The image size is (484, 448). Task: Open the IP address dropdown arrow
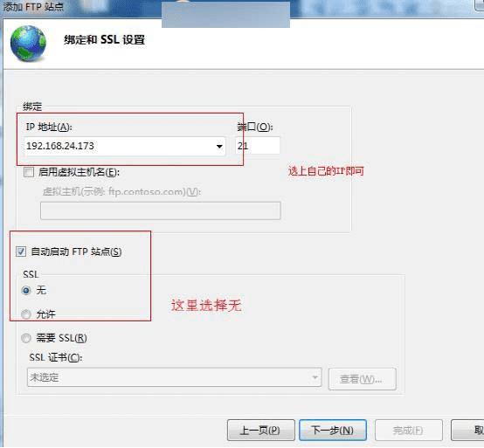pos(219,146)
